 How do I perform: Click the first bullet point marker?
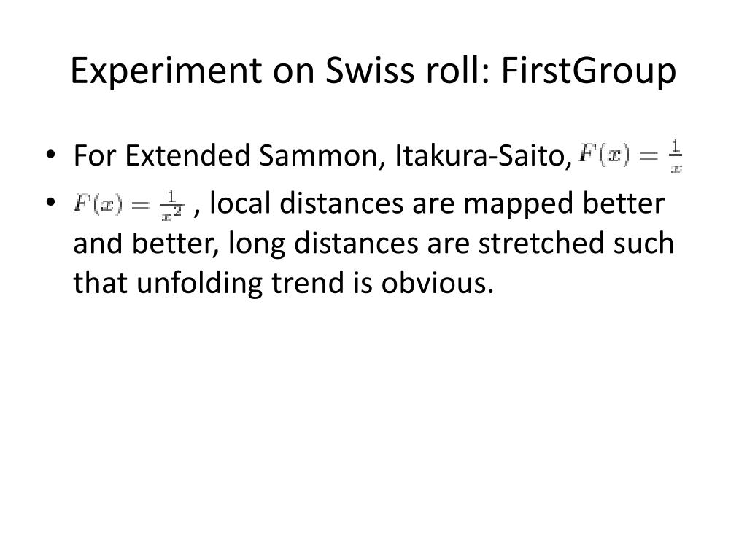pyautogui.click(x=50, y=155)
